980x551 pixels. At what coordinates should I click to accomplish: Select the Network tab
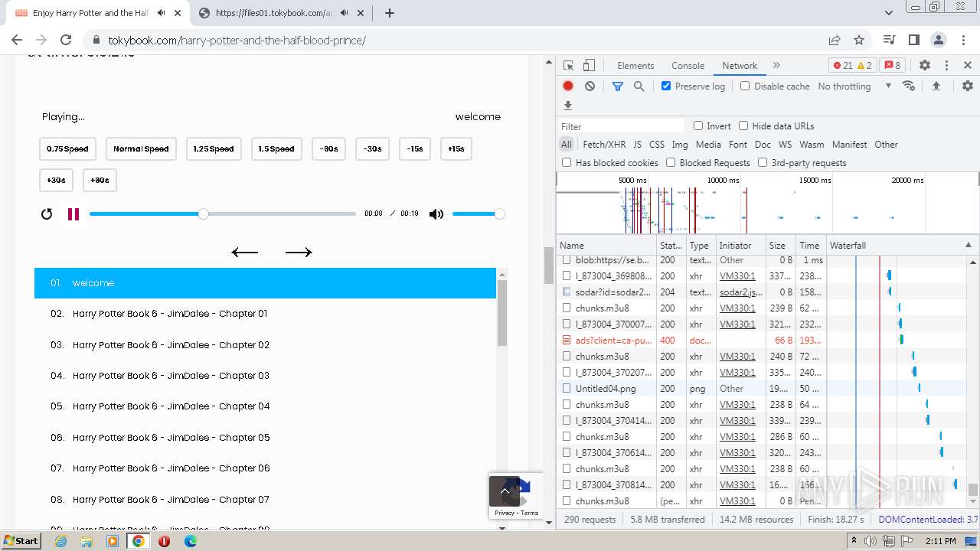(740, 66)
